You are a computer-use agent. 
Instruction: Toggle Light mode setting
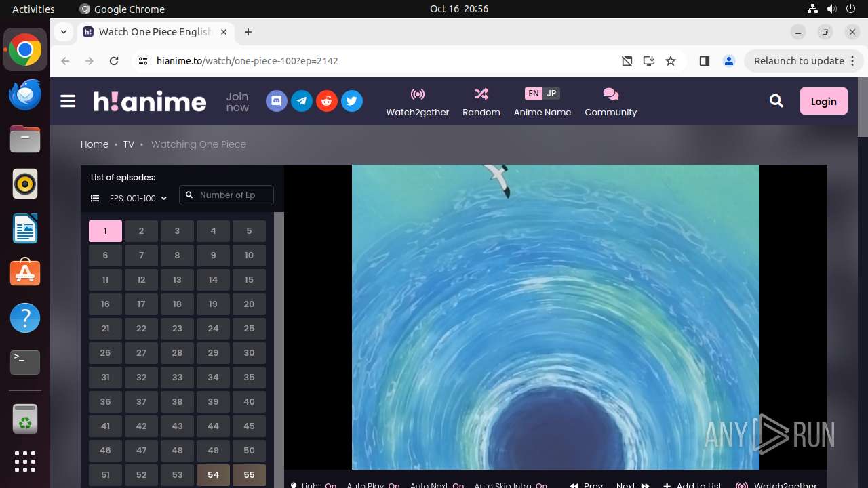(x=313, y=485)
